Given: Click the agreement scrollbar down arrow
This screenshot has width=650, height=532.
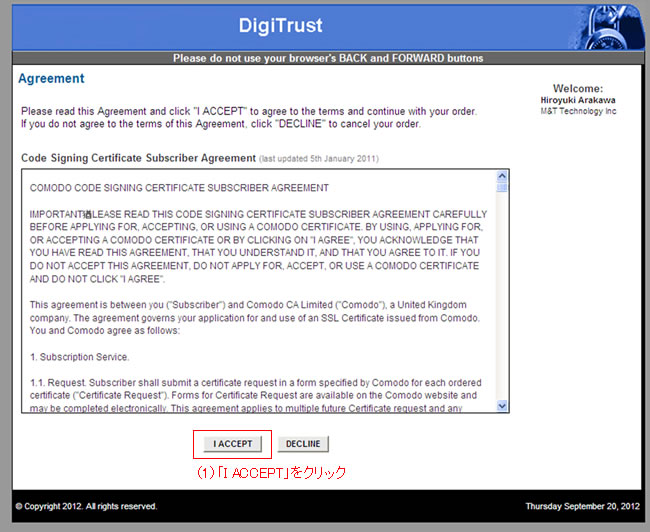Looking at the screenshot, I should [502, 406].
